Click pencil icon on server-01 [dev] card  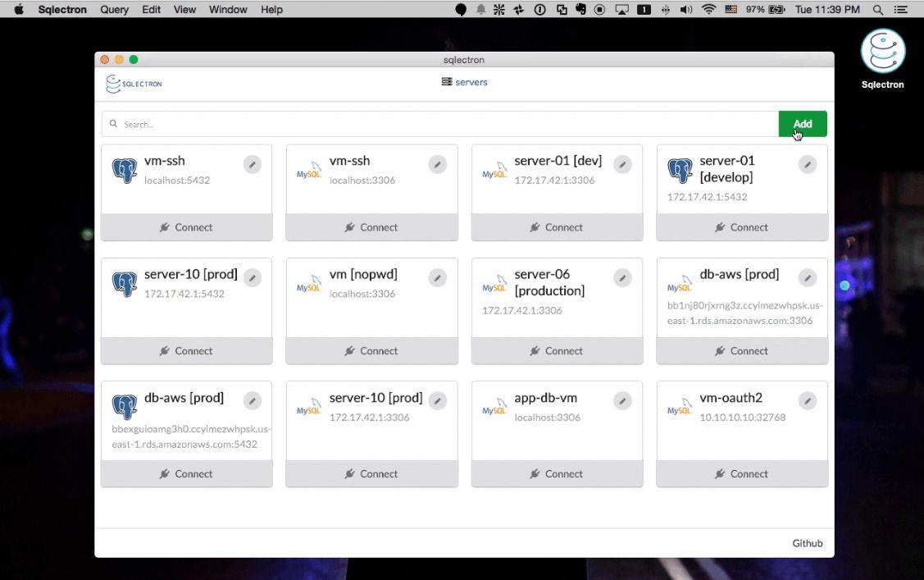point(622,164)
